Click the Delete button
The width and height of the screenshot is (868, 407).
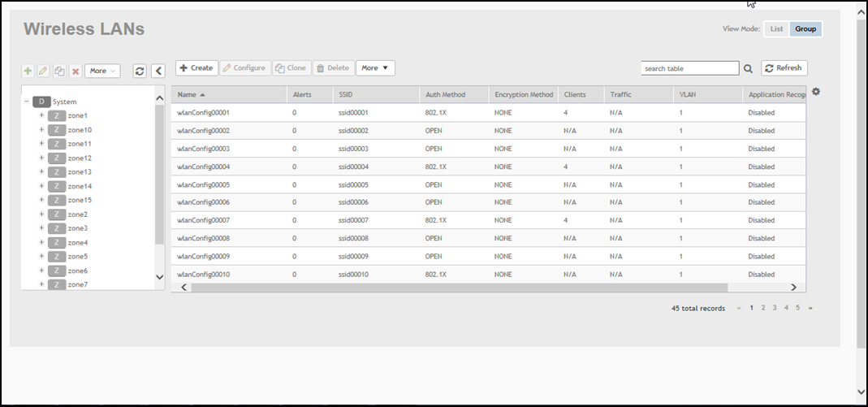coord(333,68)
